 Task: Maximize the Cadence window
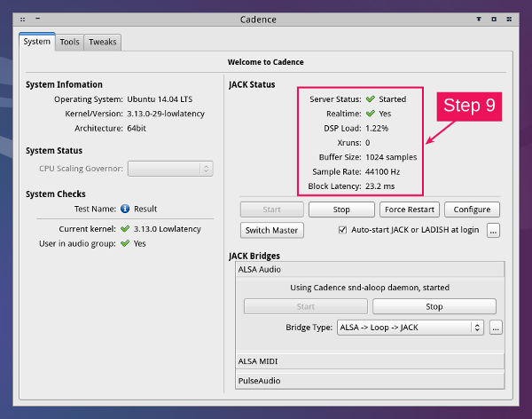point(494,20)
